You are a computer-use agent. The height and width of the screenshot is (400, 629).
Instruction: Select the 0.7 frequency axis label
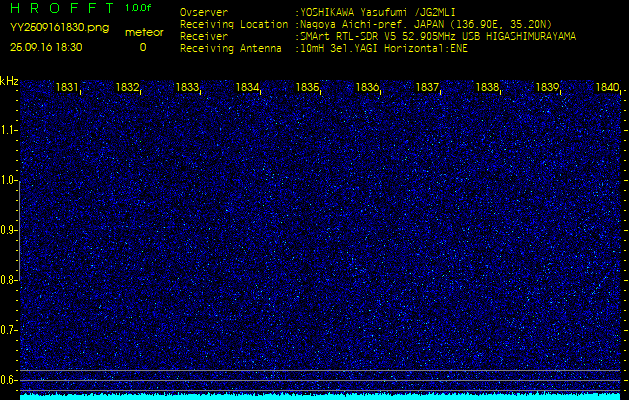[x=9, y=329]
